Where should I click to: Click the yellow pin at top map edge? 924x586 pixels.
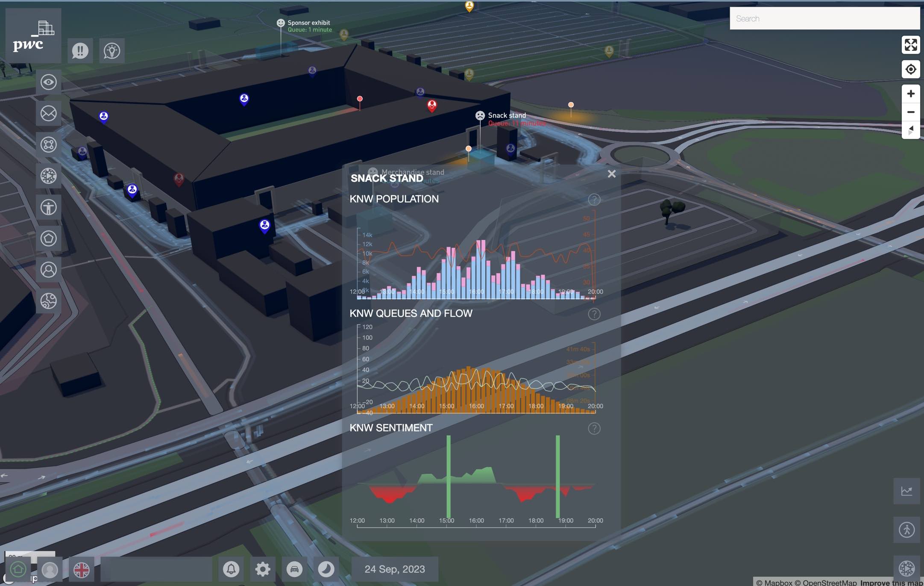coord(469,6)
